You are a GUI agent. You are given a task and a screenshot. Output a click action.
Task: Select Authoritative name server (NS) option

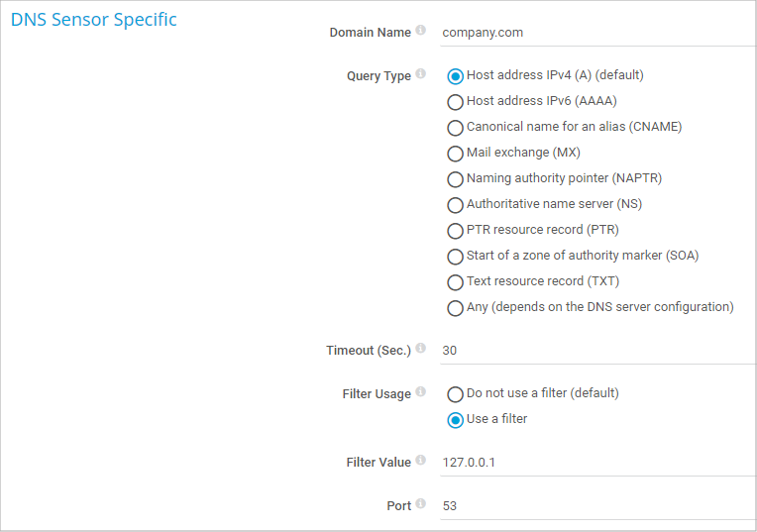456,204
